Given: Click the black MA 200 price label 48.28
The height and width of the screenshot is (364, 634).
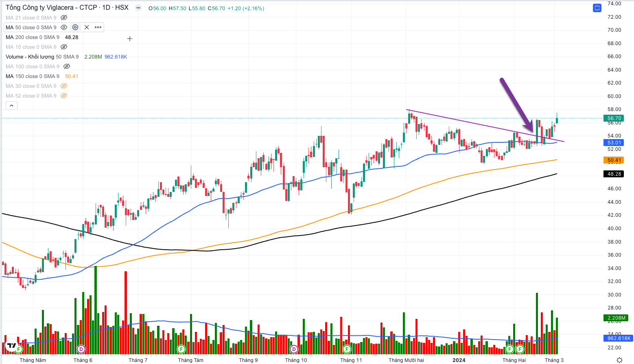Looking at the screenshot, I should (x=614, y=174).
